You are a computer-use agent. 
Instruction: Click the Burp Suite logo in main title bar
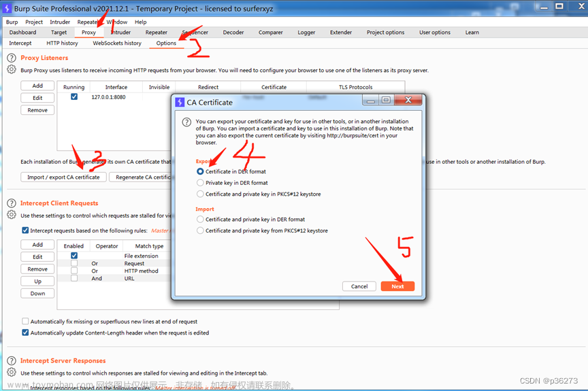pyautogui.click(x=7, y=8)
